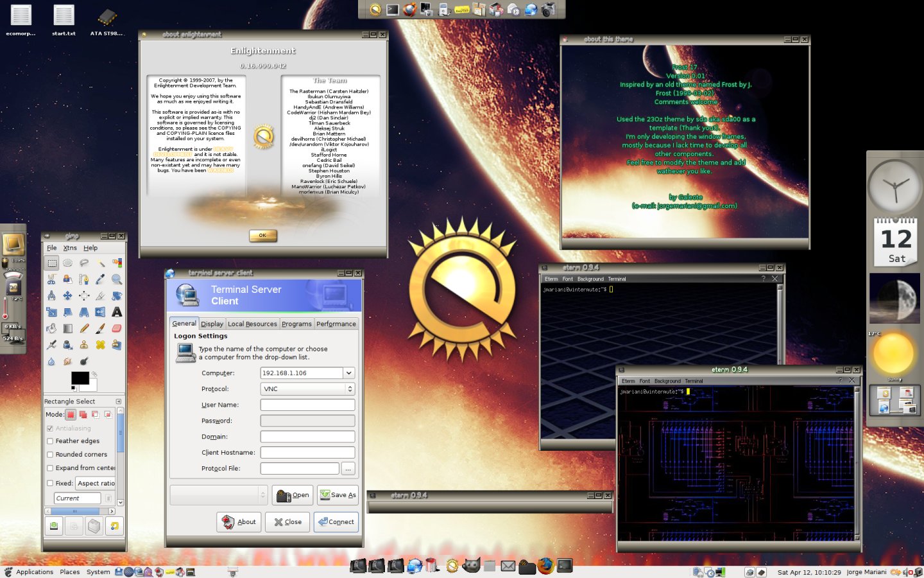Choose the Fuzzy Select magic wand tool
This screenshot has height=578, width=924.
[x=101, y=263]
